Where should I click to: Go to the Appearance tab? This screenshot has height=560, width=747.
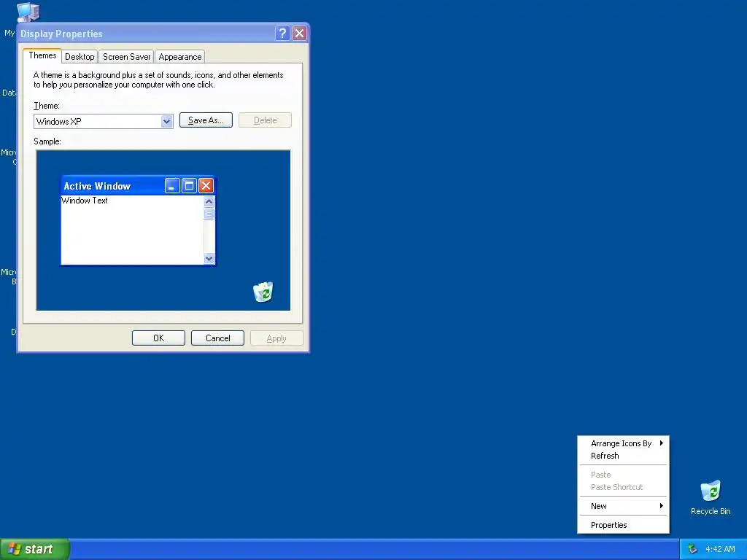pyautogui.click(x=180, y=57)
